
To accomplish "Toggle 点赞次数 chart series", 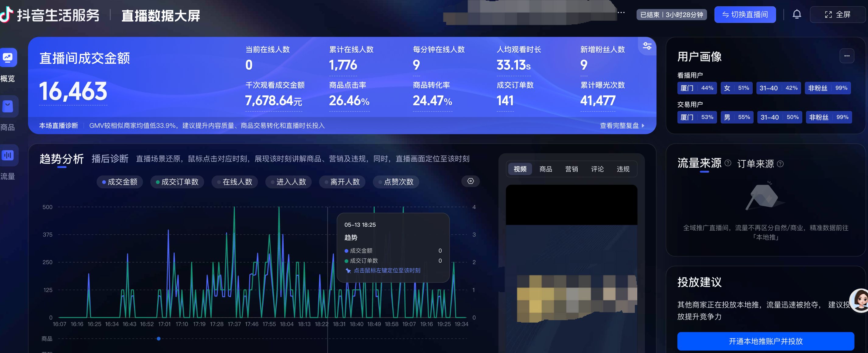I will click(x=396, y=182).
